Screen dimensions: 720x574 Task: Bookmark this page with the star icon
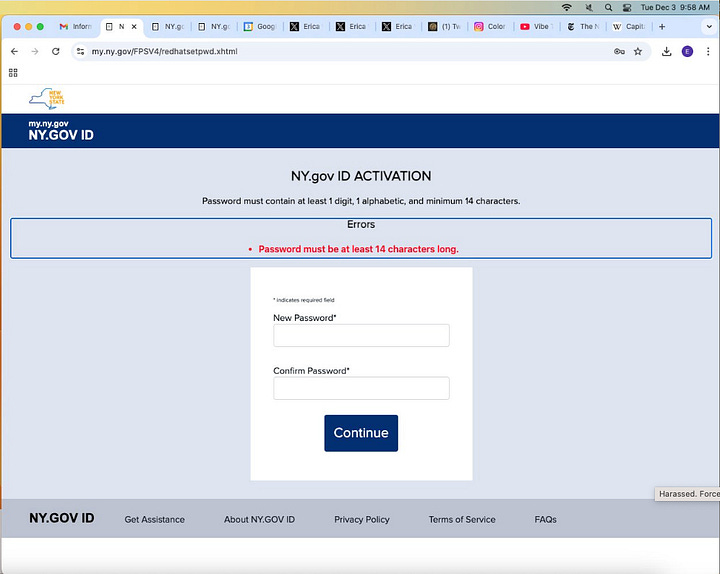(638, 51)
